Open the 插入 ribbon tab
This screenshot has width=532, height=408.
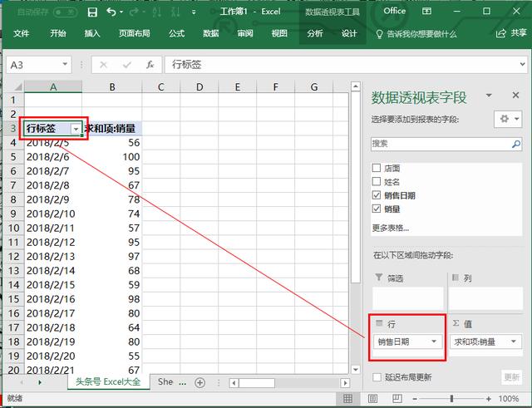pos(92,33)
